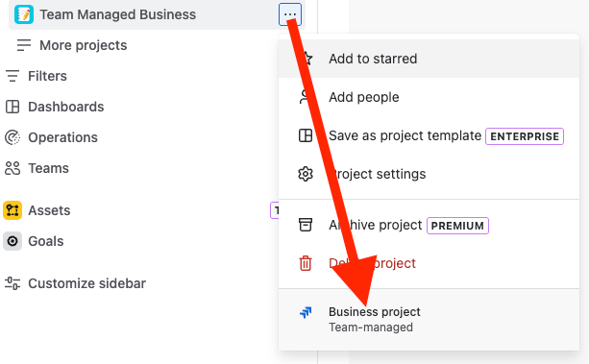Click the yellow Assets icon
Screen dimensions: 589x364
coord(12,210)
